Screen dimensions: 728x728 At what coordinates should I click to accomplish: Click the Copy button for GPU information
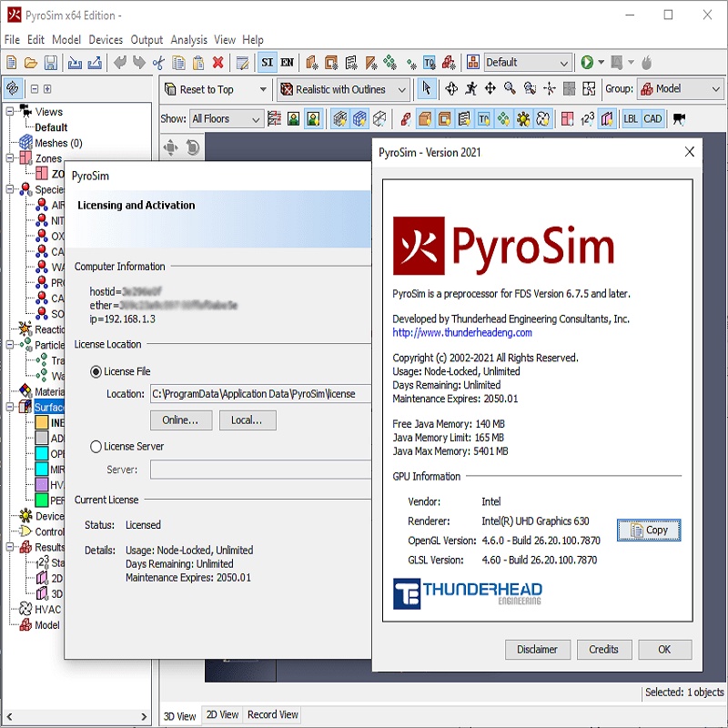tap(648, 531)
